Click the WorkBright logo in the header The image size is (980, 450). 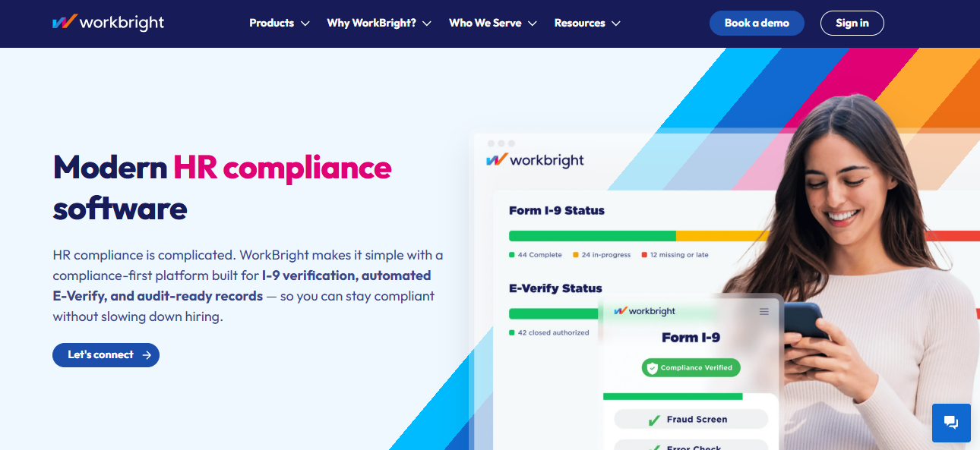[x=108, y=23]
